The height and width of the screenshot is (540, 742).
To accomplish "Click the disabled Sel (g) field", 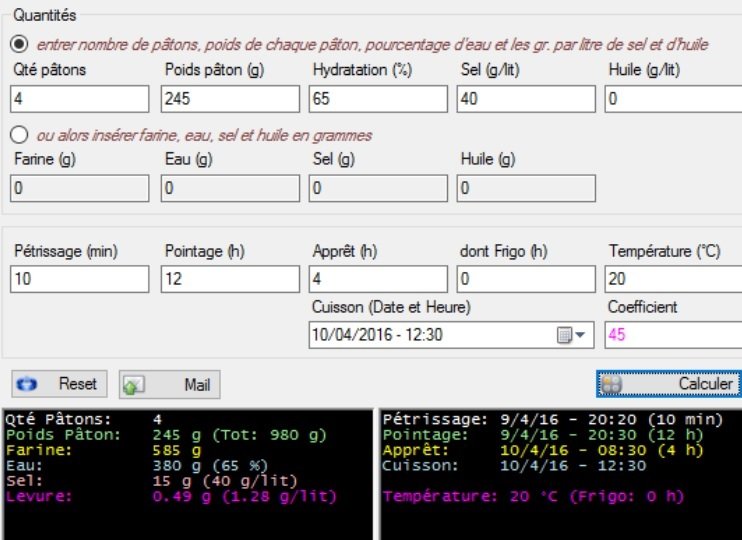I will click(x=378, y=188).
